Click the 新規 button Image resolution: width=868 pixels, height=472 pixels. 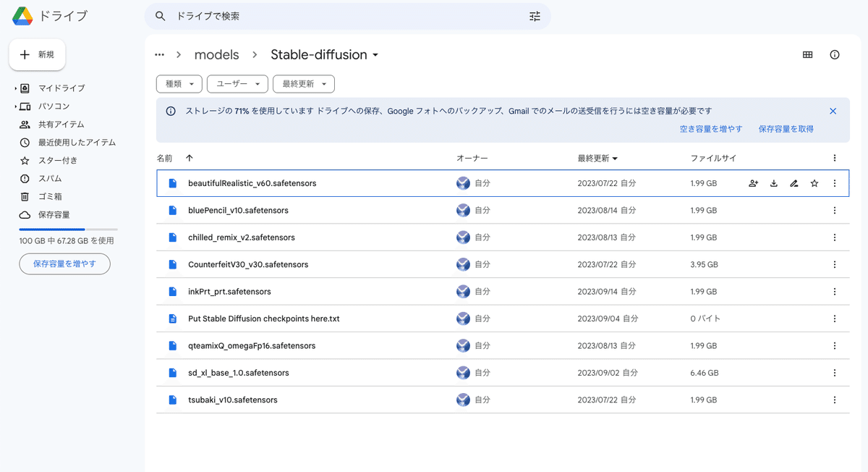point(38,55)
